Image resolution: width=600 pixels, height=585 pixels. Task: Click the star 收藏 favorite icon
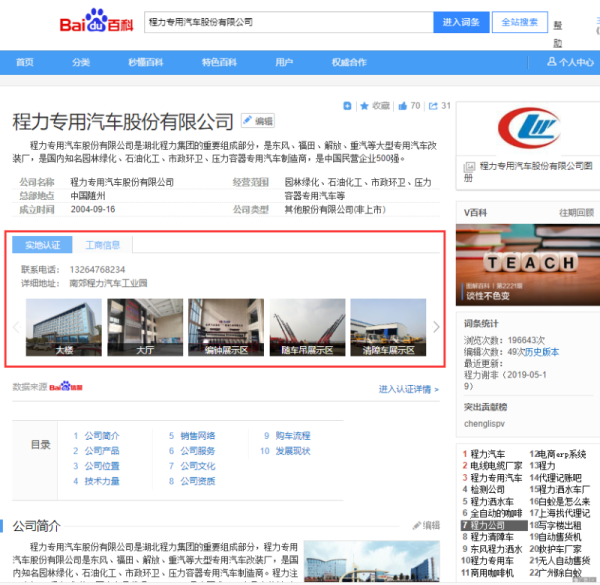pyautogui.click(x=364, y=106)
